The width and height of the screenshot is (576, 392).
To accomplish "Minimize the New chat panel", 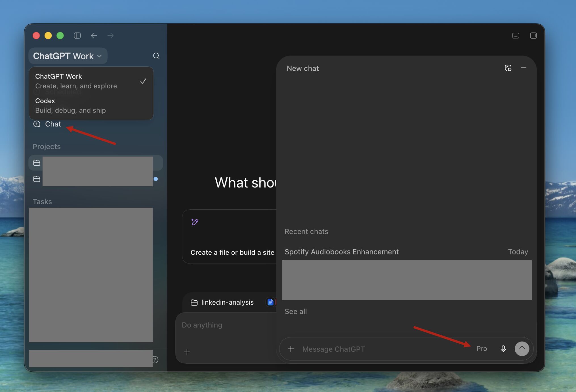I will [524, 68].
